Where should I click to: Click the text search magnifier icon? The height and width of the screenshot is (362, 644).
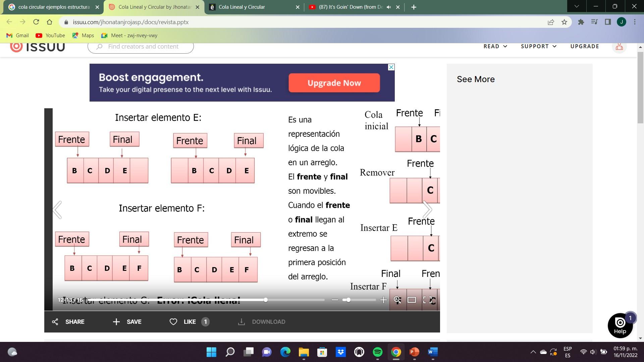coord(397,300)
